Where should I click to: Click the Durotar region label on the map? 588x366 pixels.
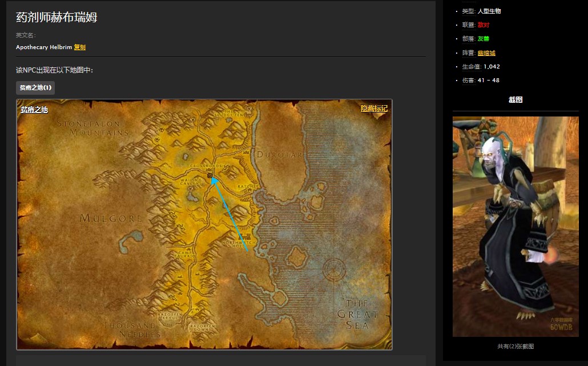[275, 154]
